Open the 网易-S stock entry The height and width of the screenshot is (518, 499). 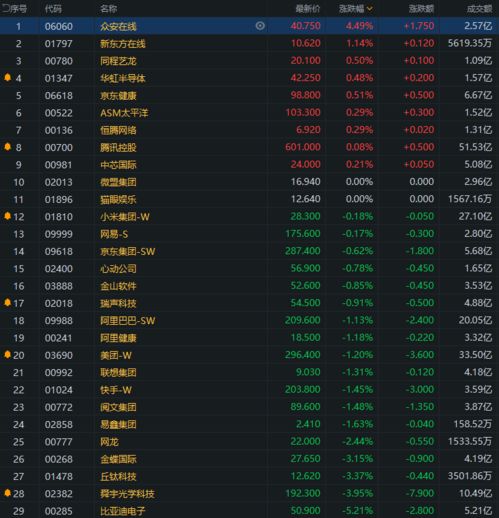(249, 234)
